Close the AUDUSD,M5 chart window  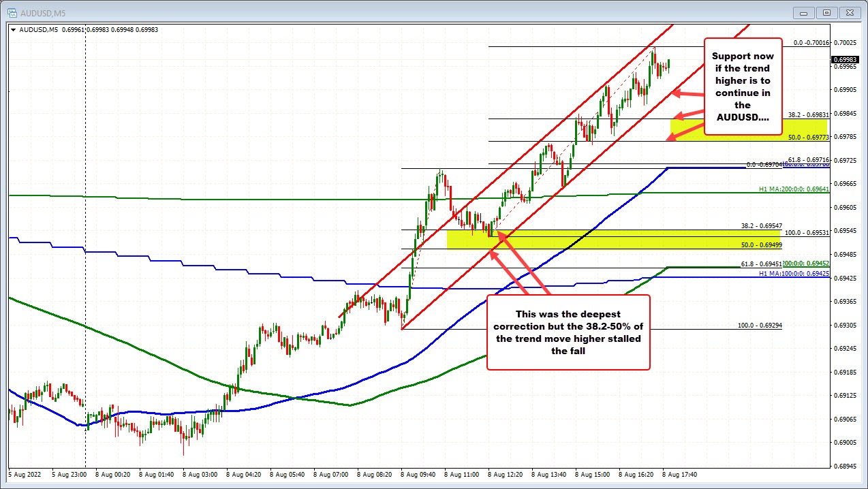tap(848, 12)
